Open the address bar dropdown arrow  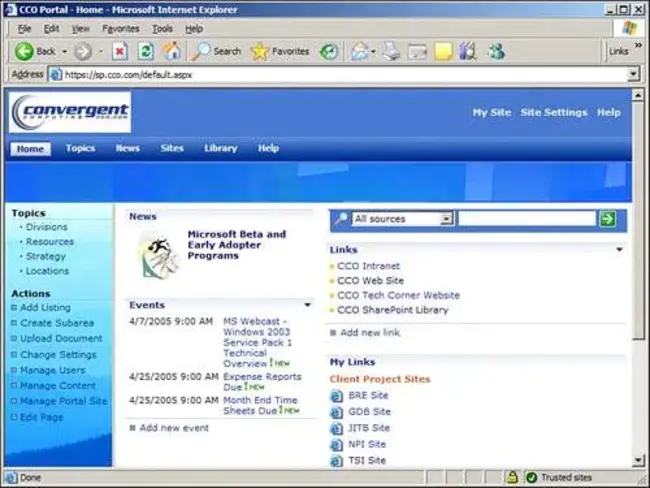(x=633, y=74)
